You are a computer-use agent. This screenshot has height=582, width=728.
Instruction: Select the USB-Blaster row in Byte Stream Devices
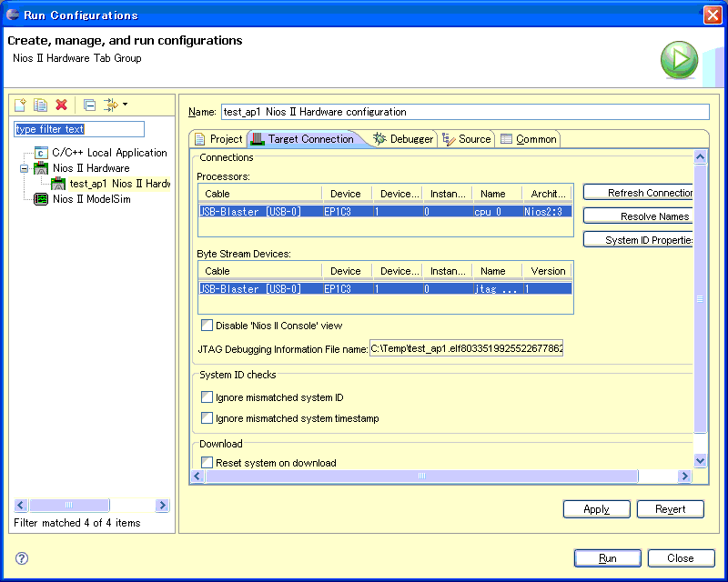385,288
